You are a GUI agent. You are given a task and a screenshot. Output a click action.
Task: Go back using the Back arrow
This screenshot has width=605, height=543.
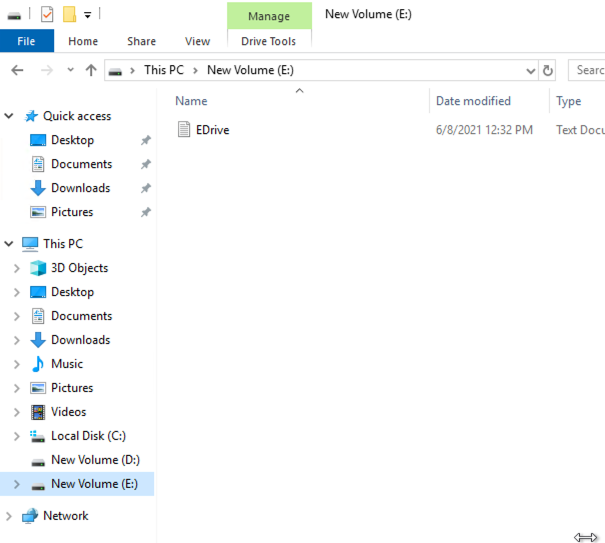tap(17, 70)
